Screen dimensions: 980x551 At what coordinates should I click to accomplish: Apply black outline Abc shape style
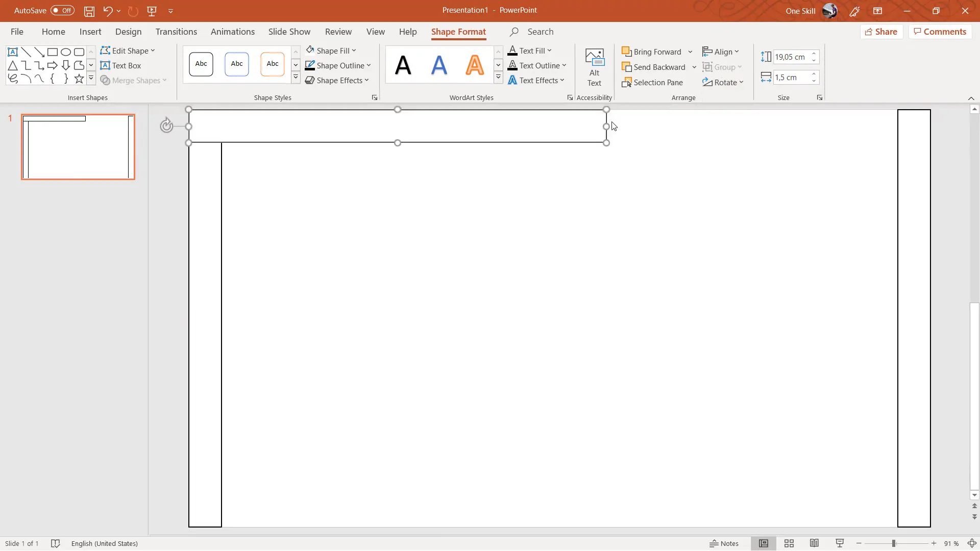(x=201, y=64)
